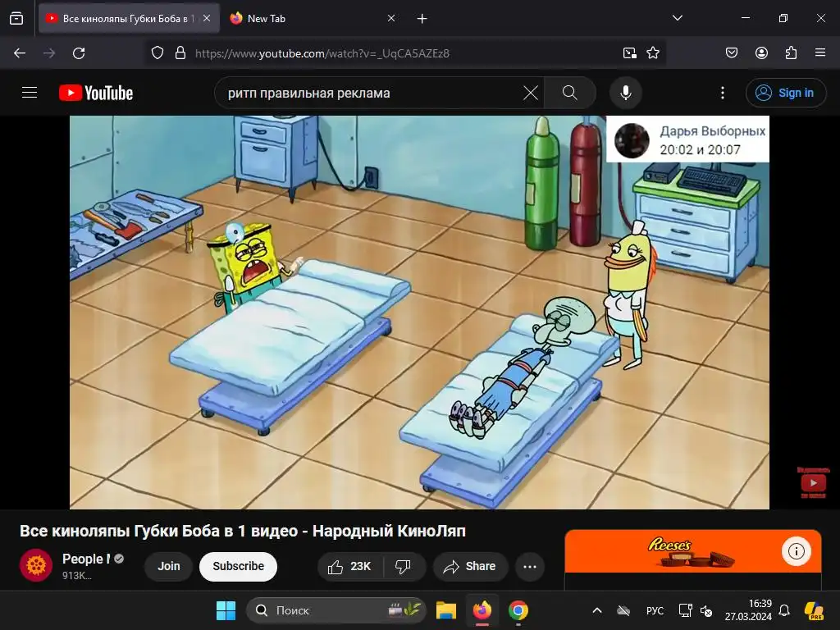Open the Copilot preview icon
This screenshot has width=840, height=630.
814,610
